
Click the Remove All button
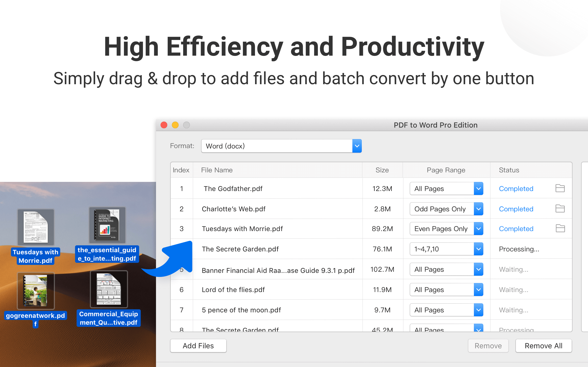[x=543, y=346]
